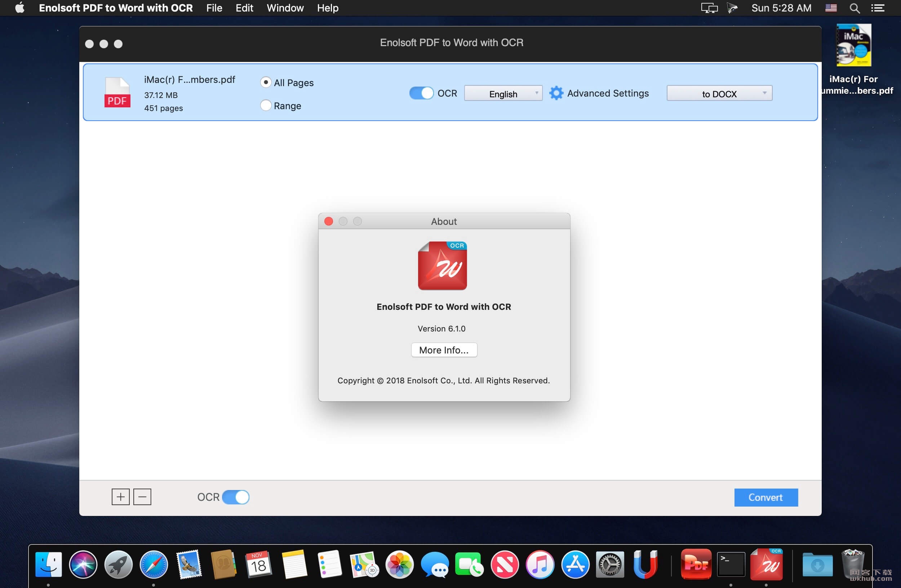Click the Convert button
901x588 pixels.
pos(766,497)
